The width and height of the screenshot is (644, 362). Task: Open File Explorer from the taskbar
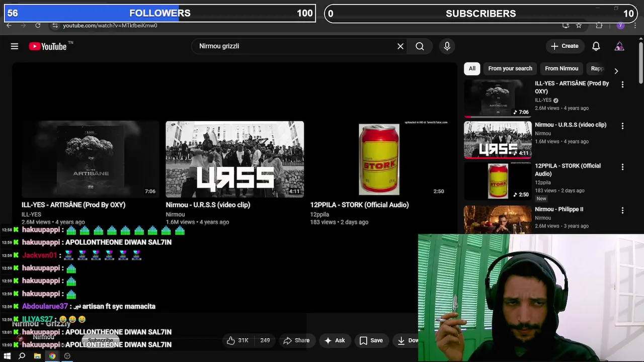(37, 356)
